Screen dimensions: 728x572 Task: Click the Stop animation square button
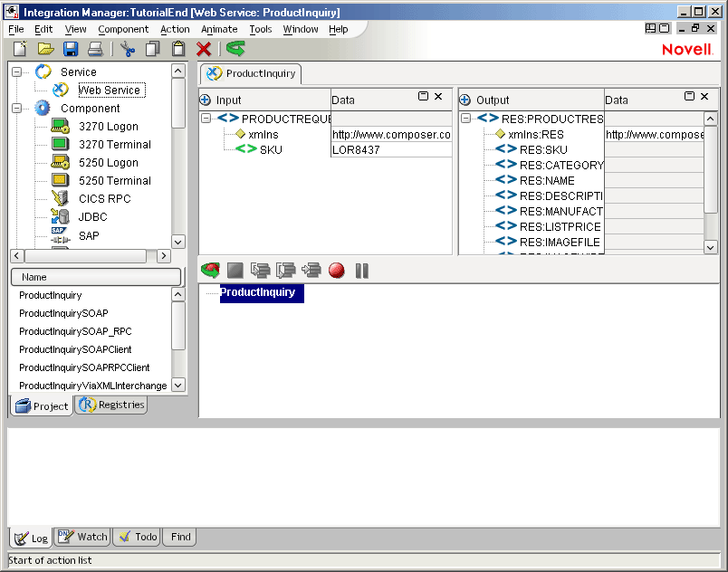pyautogui.click(x=235, y=270)
